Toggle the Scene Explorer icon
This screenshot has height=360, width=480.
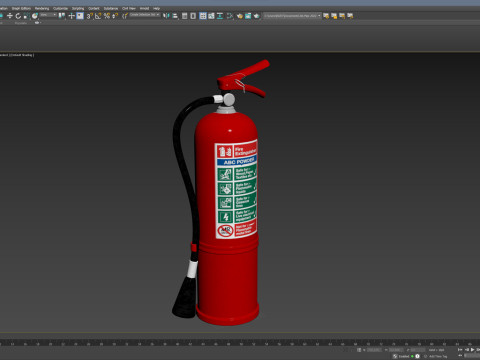tap(184, 16)
